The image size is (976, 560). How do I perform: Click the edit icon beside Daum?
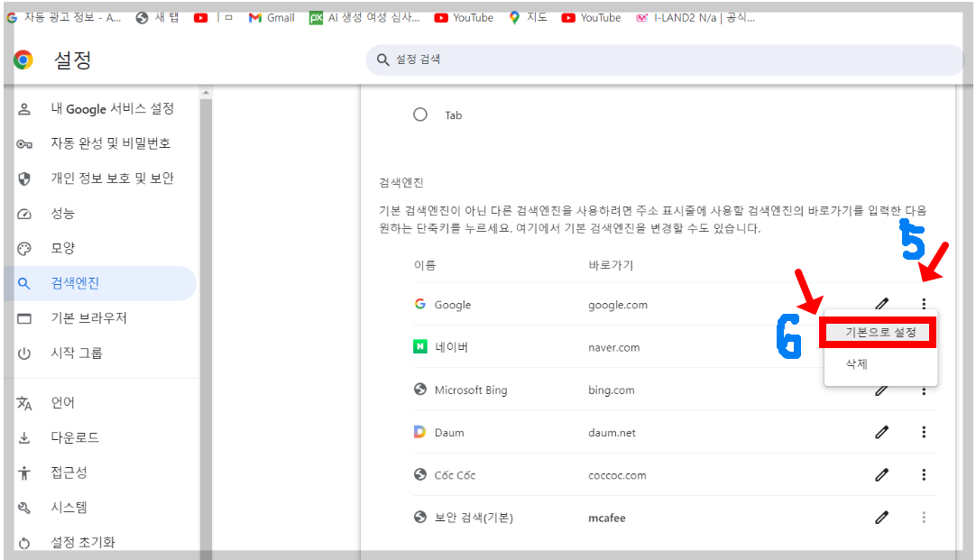coord(881,432)
